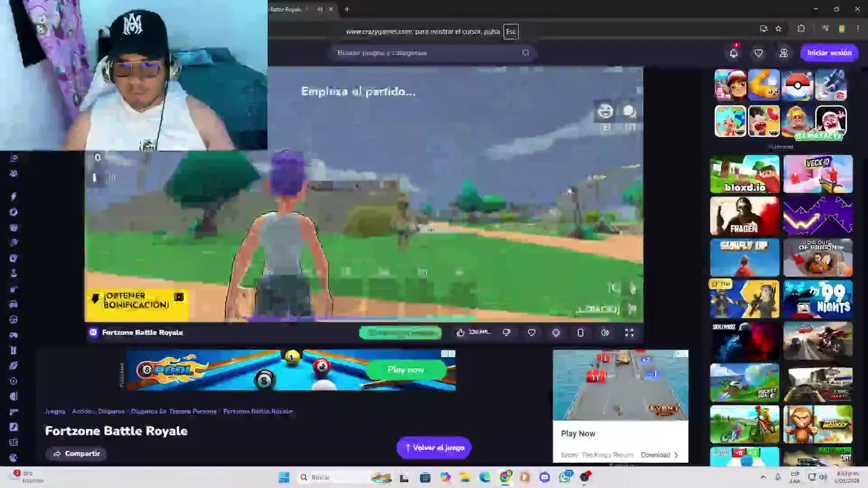Add game to favorites with heart below game
The width and height of the screenshot is (868, 488).
[x=532, y=332]
